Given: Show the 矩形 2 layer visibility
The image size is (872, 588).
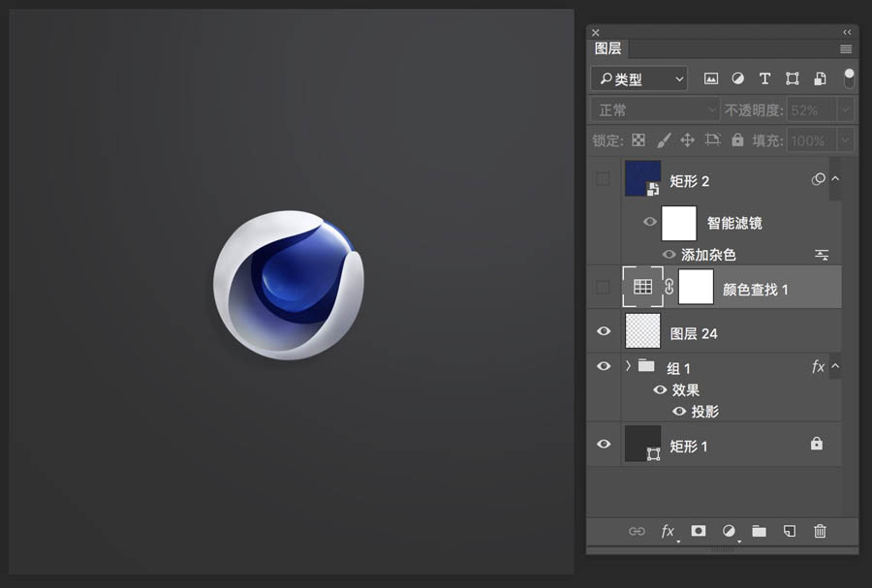Looking at the screenshot, I should click(x=604, y=179).
